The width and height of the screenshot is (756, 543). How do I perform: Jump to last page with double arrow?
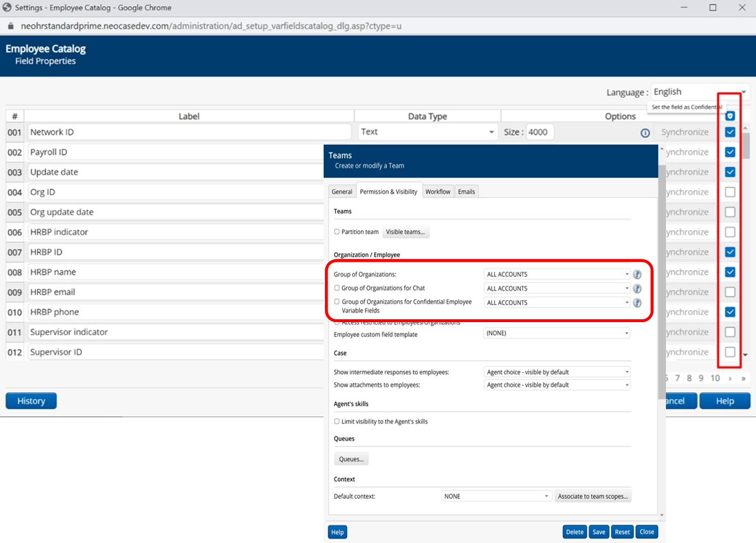tap(743, 378)
